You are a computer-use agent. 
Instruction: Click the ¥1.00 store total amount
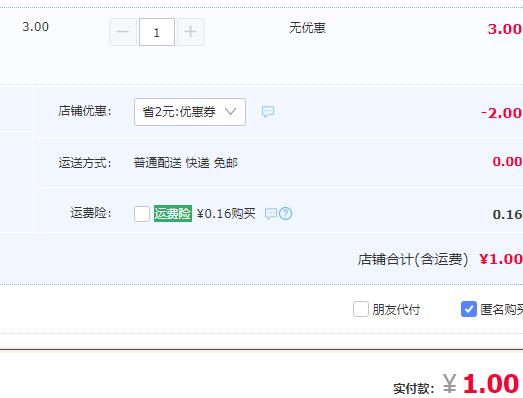pos(500,259)
